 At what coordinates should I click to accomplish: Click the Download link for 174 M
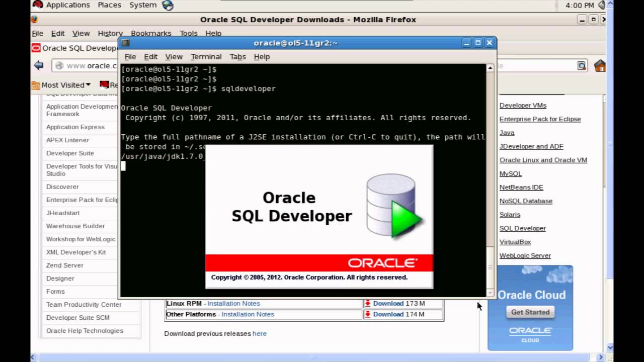coord(388,314)
